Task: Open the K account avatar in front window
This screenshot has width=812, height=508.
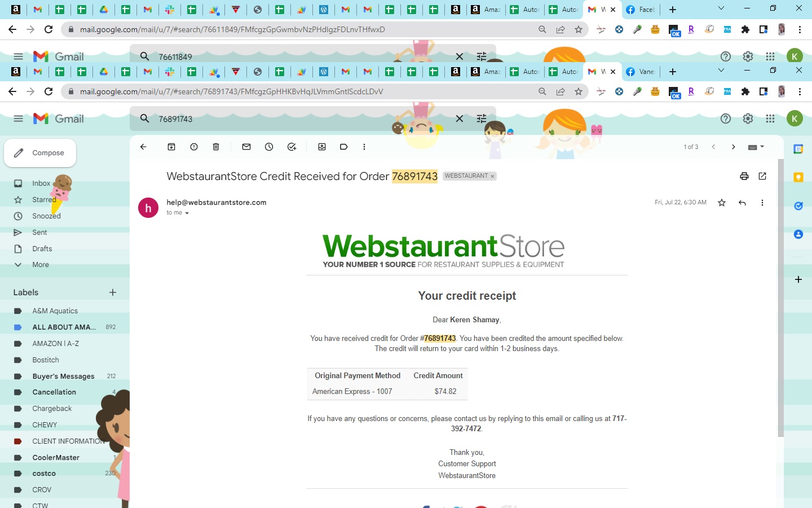Action: [795, 119]
